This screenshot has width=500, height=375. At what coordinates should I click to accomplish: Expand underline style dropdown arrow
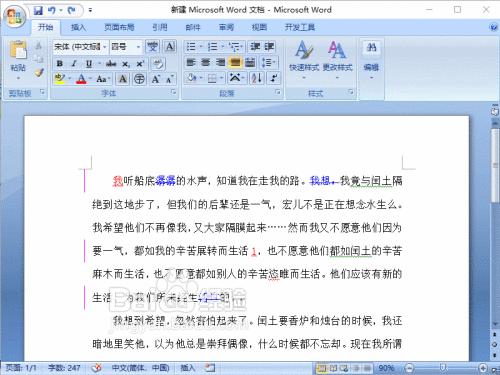tap(99, 63)
